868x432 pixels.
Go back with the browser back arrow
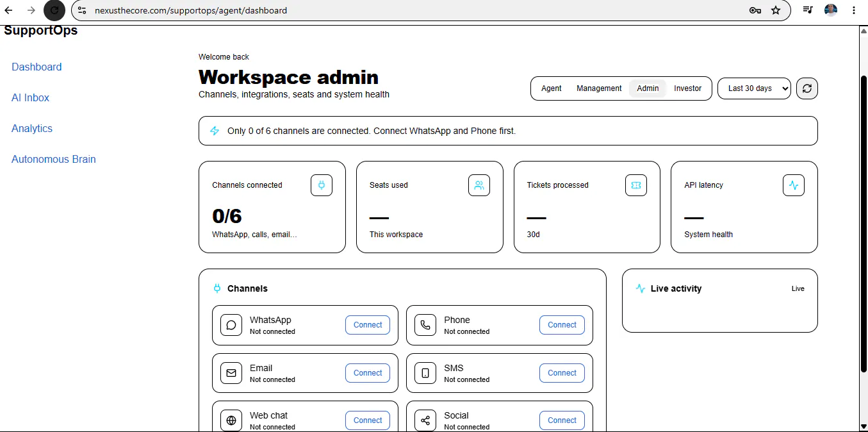tap(9, 10)
